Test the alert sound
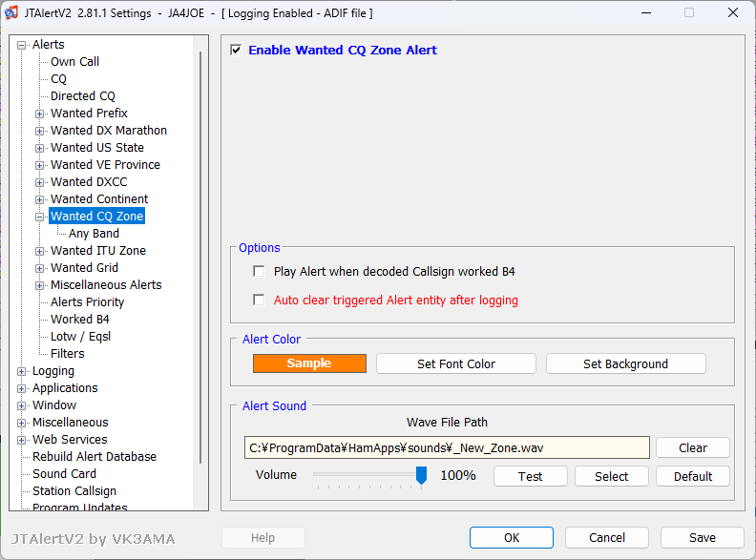 (x=531, y=477)
